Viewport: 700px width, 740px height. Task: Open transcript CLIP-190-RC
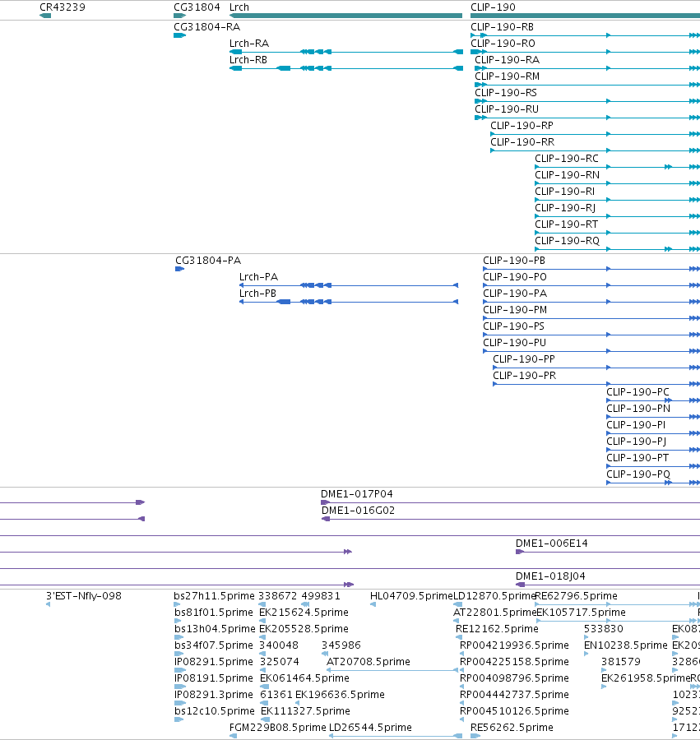pos(567,159)
